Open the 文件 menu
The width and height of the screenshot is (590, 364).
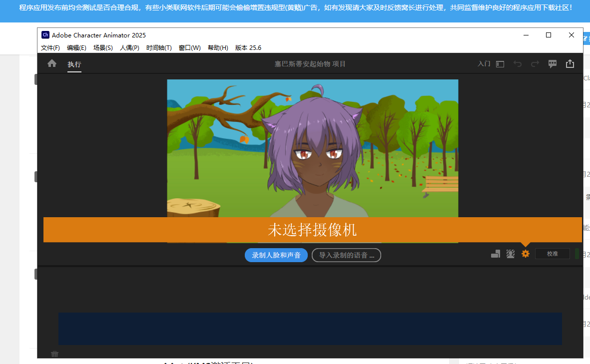(50, 47)
